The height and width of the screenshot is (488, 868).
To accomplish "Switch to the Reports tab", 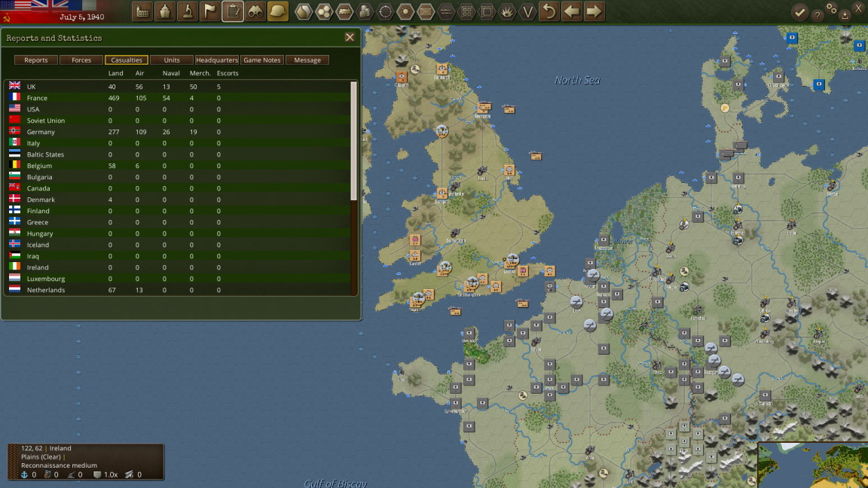I will pos(36,59).
